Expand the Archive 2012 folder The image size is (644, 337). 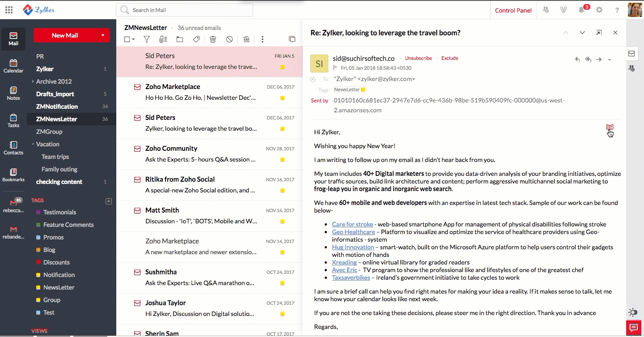coord(33,81)
